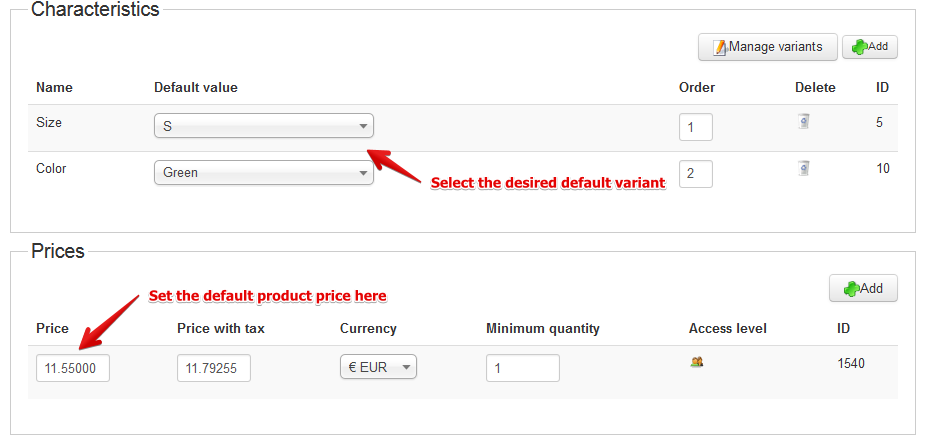The height and width of the screenshot is (438, 928).
Task: Click the Add button in Characteristics section
Action: click(869, 47)
